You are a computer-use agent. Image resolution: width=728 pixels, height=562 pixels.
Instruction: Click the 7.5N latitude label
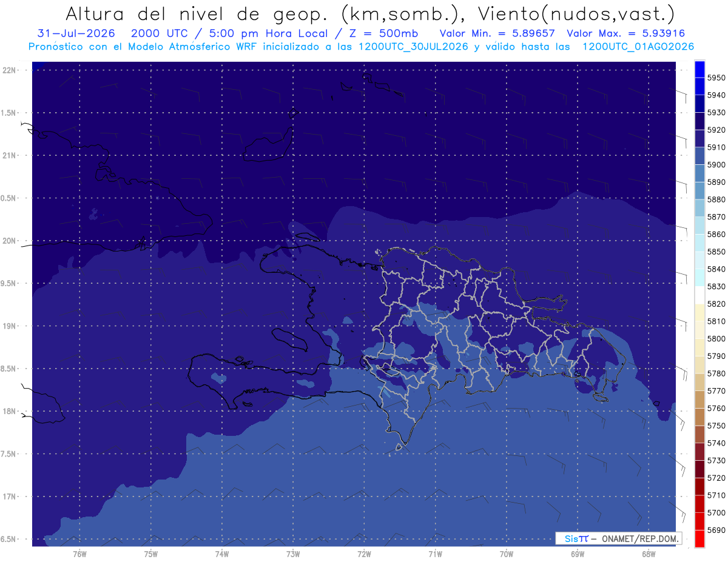point(9,453)
